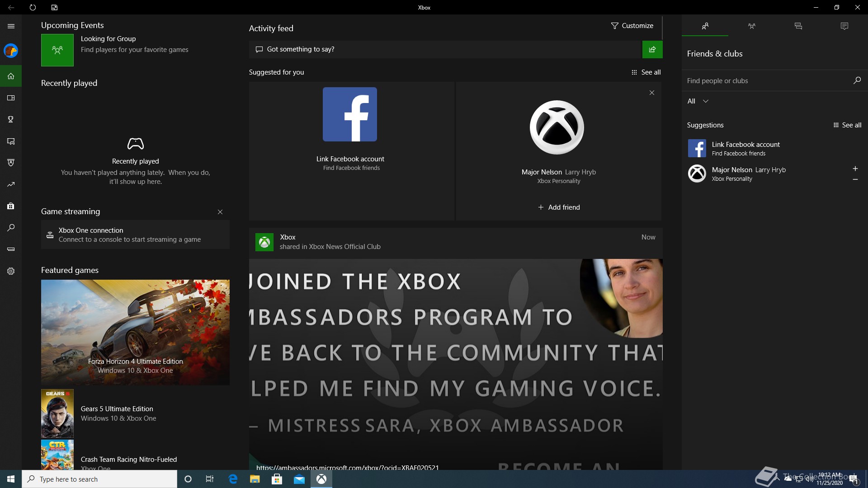Viewport: 868px width, 488px height.
Task: Click Link Facebook account card
Action: pyautogui.click(x=351, y=151)
